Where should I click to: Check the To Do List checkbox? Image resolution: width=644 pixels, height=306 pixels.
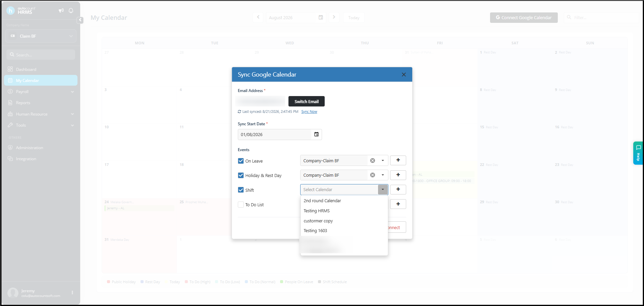coord(241,205)
